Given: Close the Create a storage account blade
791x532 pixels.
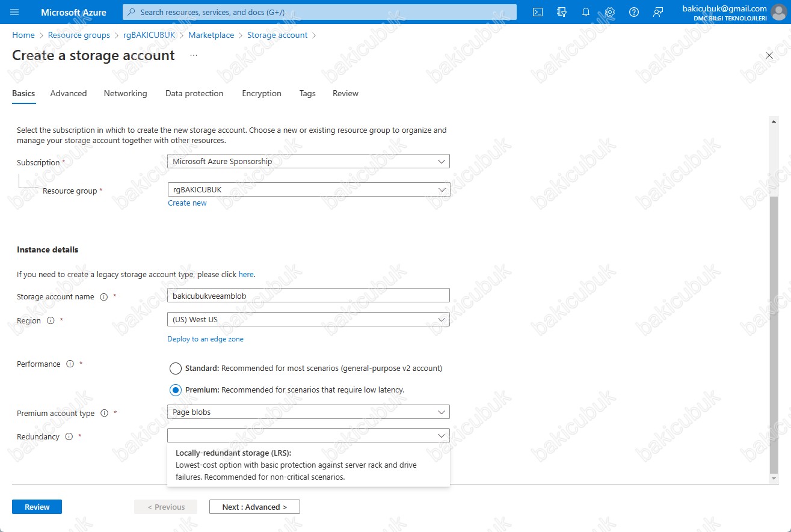Looking at the screenshot, I should point(769,55).
